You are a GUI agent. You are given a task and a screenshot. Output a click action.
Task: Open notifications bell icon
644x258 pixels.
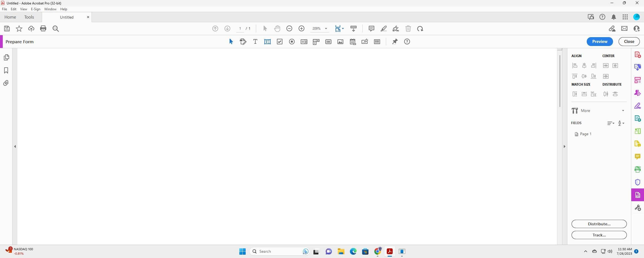click(614, 17)
